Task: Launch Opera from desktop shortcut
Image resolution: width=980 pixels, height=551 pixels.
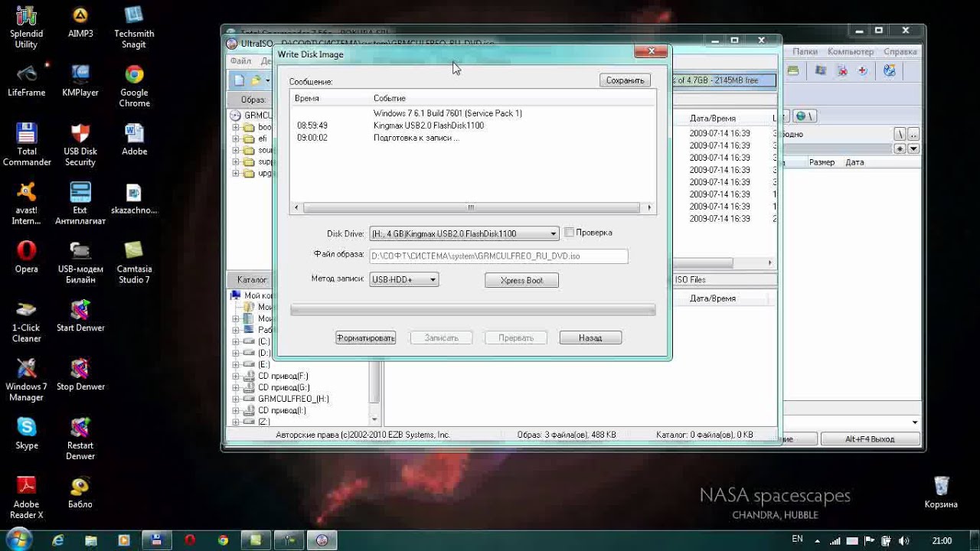Action: click(26, 257)
